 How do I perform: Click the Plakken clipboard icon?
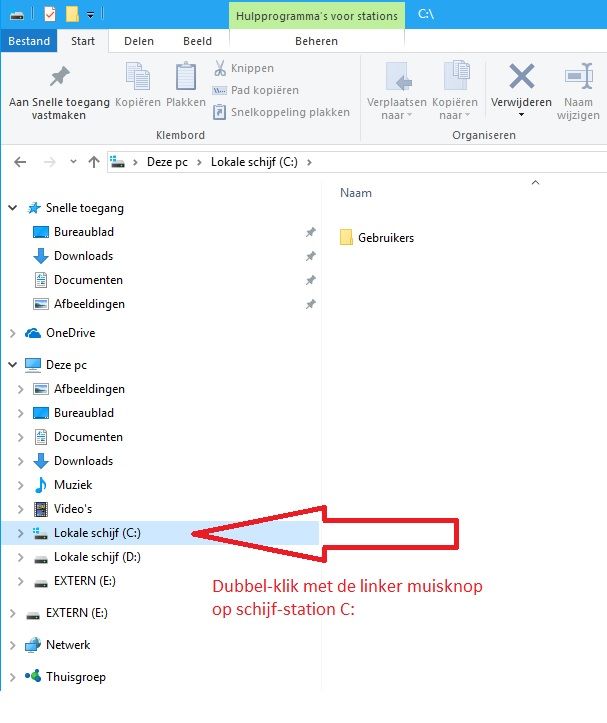coord(186,76)
